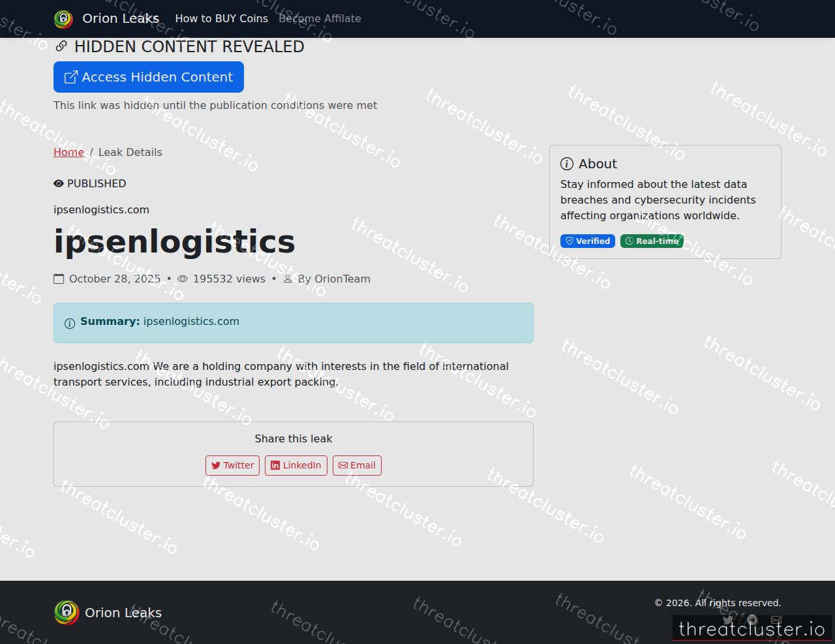Screen dimensions: 835x644
Task: Click the Orion Leaks name in the footer
Action: pyautogui.click(x=123, y=613)
